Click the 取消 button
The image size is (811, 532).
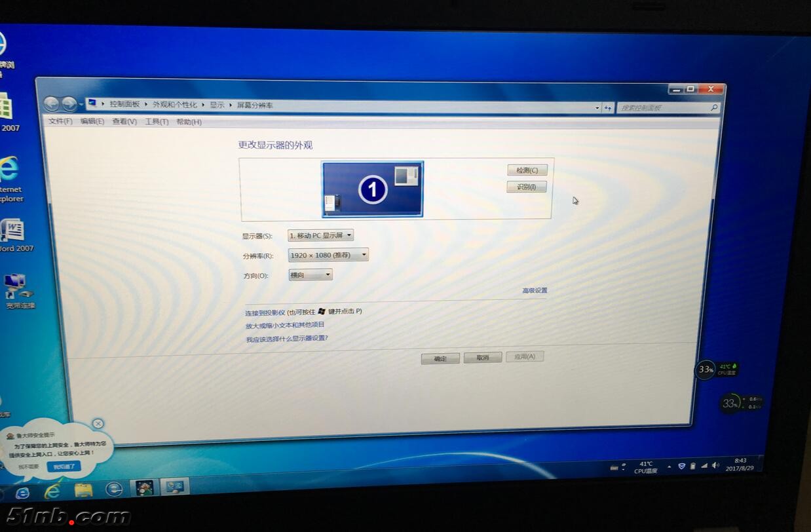(x=483, y=358)
